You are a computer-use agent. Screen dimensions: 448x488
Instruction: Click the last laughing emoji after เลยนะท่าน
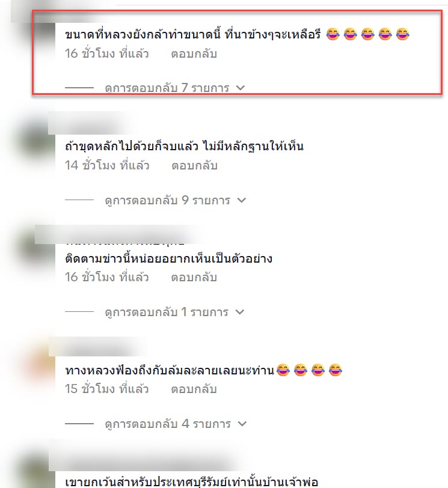(336, 370)
